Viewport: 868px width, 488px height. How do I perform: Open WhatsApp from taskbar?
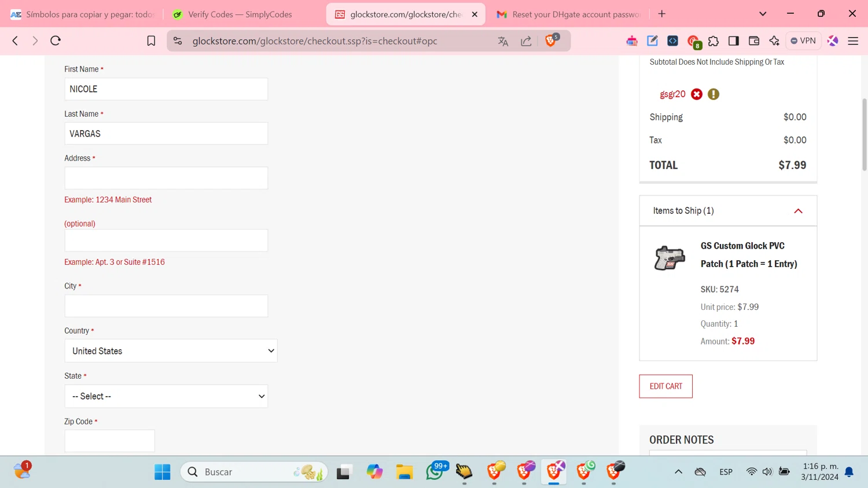(x=435, y=472)
